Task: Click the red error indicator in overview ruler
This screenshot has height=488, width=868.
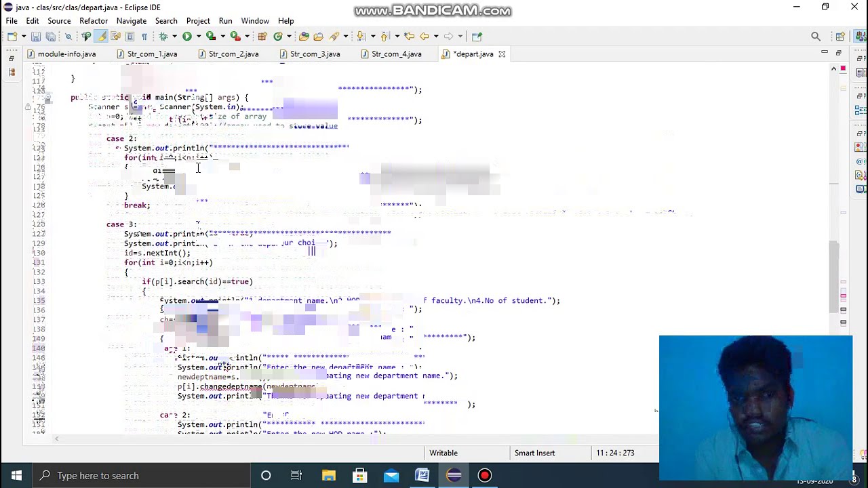Action: tap(843, 68)
